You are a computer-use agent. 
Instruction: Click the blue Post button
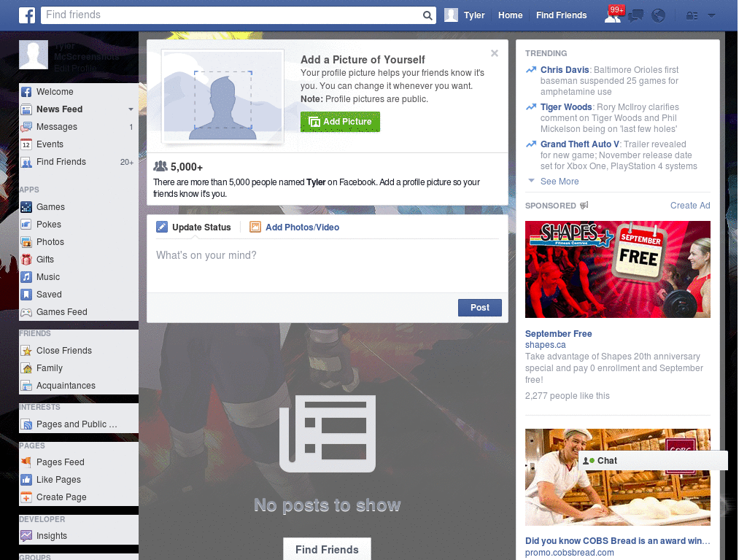tap(480, 308)
